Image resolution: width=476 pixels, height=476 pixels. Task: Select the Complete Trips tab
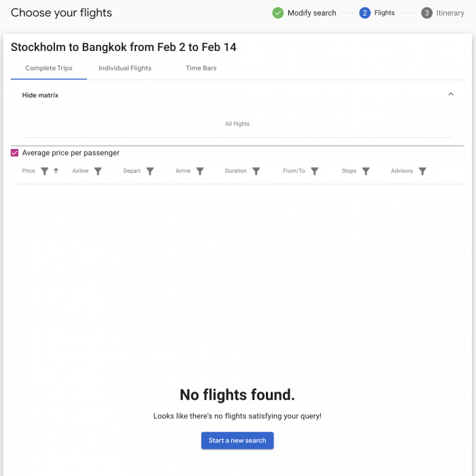tap(49, 68)
